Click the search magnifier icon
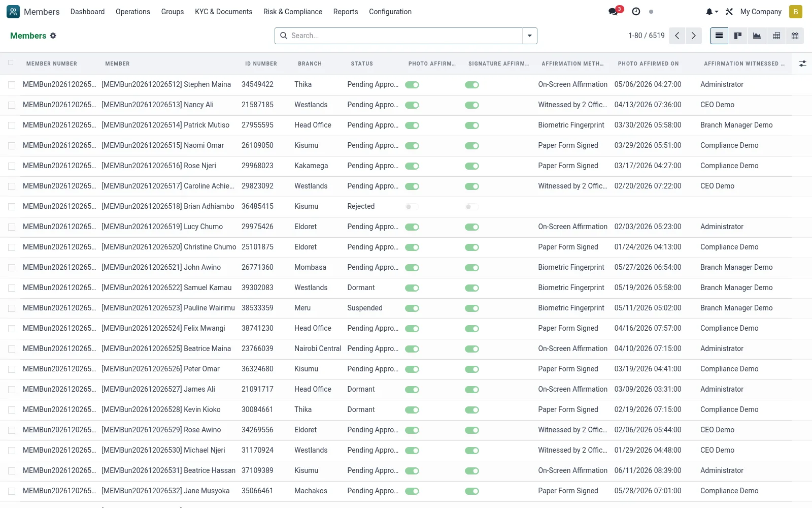 point(284,36)
